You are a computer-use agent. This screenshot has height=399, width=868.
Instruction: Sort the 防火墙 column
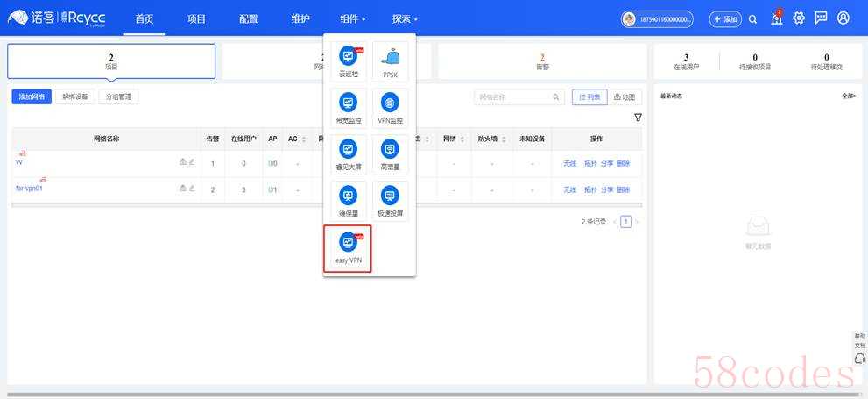[504, 139]
